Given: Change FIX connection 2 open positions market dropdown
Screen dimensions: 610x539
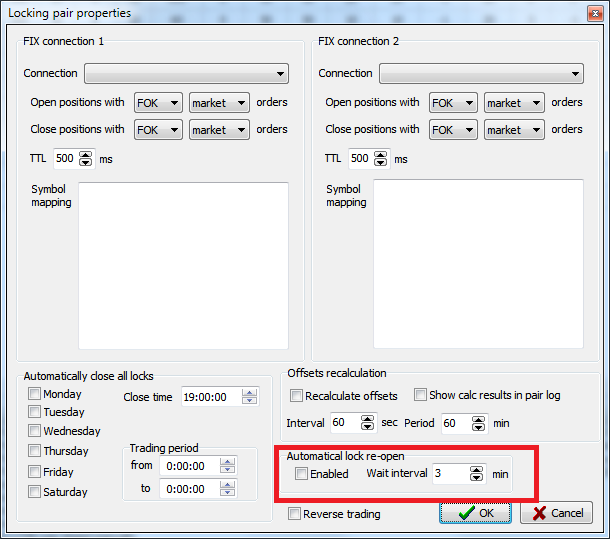Looking at the screenshot, I should click(x=514, y=103).
